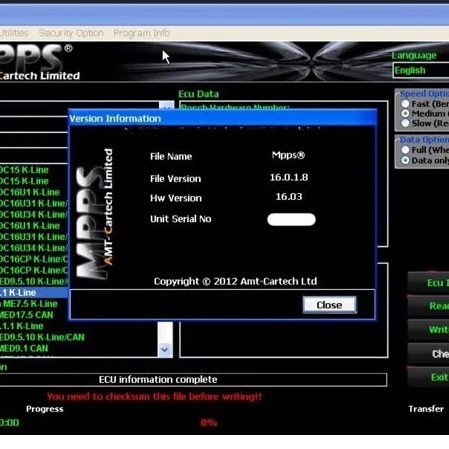
Task: Click the Read button
Action: pos(428,306)
